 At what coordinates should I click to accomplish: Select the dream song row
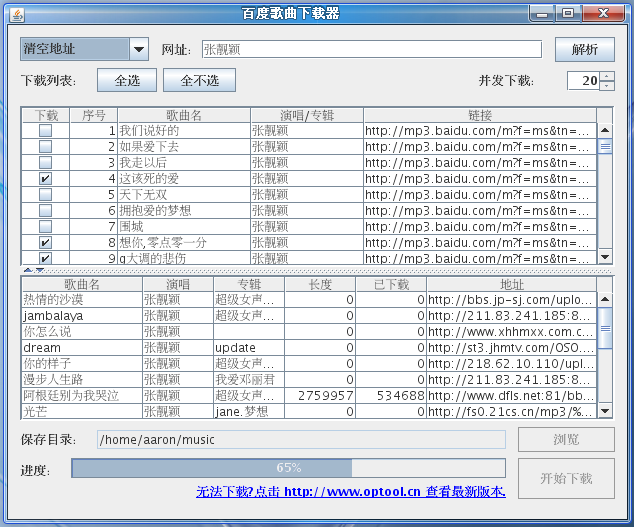tap(309, 347)
